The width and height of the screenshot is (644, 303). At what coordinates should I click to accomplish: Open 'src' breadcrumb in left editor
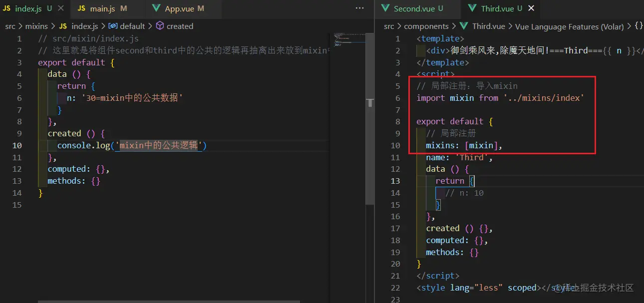[10, 26]
